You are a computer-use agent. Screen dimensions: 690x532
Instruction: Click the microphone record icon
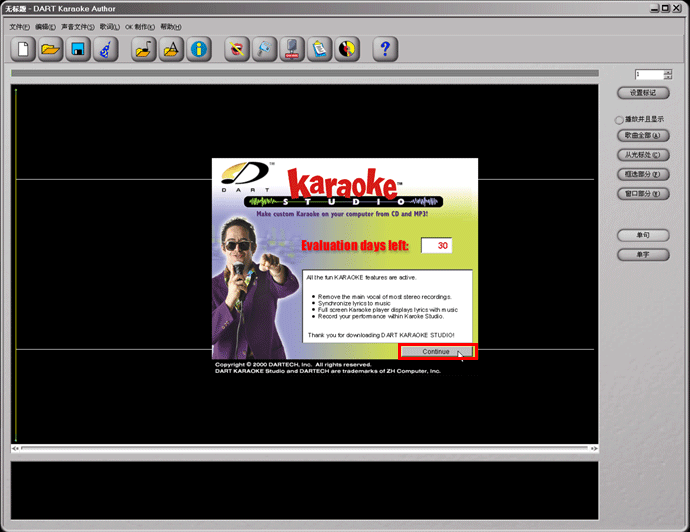292,49
